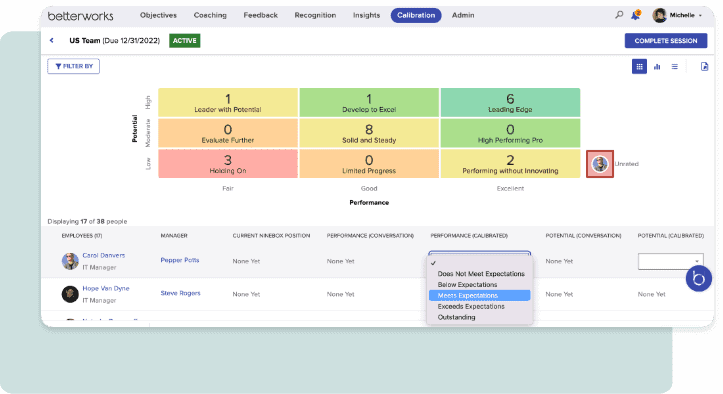Switch to bar chart view
The height and width of the screenshot is (394, 723).
click(x=657, y=66)
